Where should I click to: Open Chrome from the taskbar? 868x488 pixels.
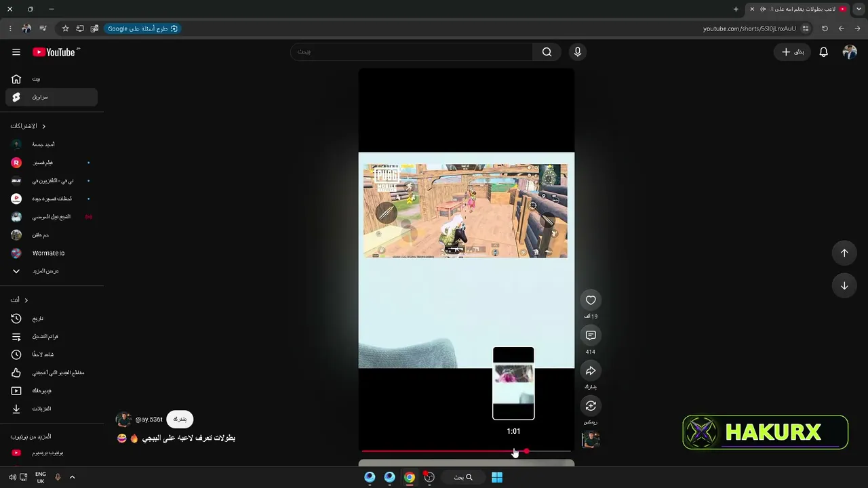click(x=410, y=477)
